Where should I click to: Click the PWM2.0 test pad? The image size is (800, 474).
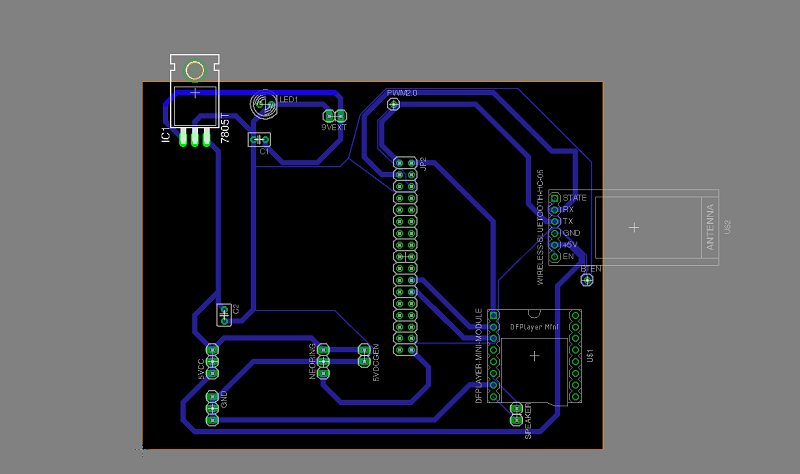(x=393, y=105)
